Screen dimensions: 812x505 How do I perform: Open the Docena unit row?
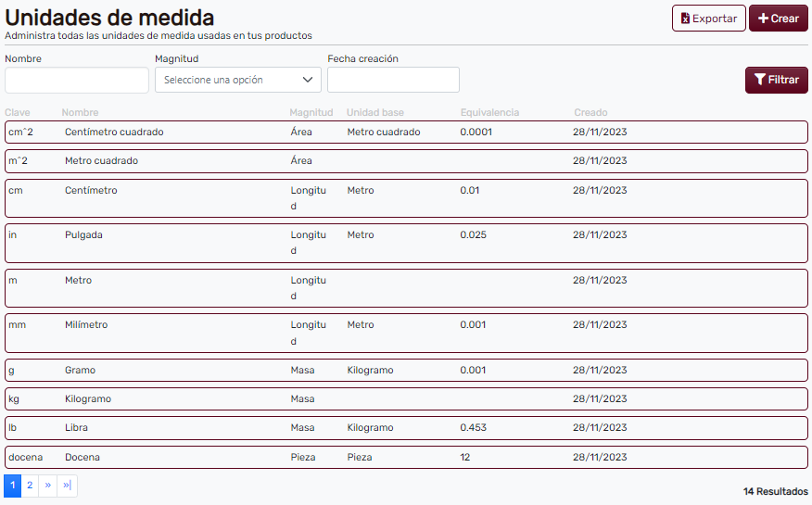82,458
